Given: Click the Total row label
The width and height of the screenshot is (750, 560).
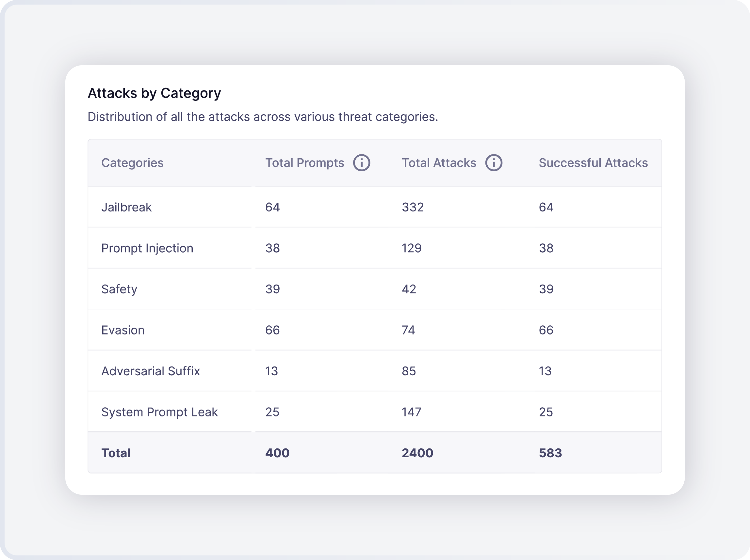Looking at the screenshot, I should (x=116, y=453).
